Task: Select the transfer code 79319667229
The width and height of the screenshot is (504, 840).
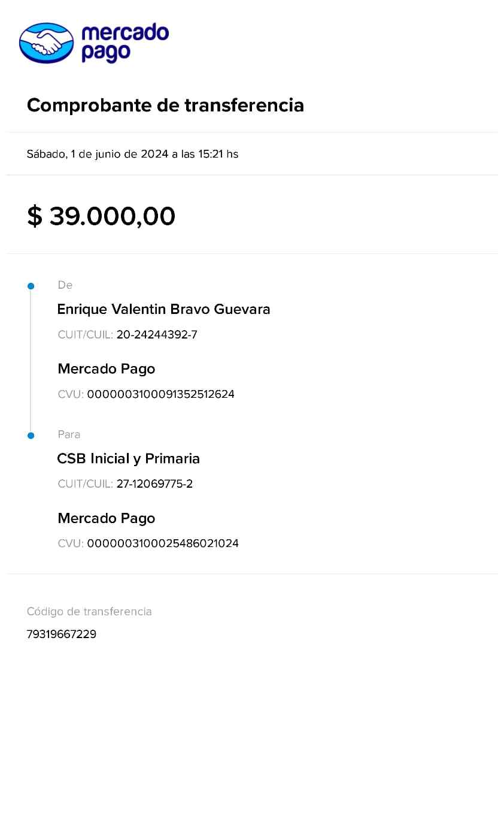Action: click(62, 634)
